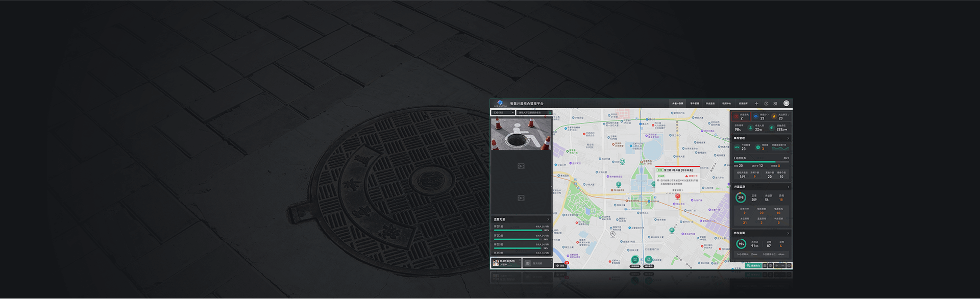The width and height of the screenshot is (980, 299).
Task: Expand the 监管力量 panel arrow
Action: [x=548, y=219]
